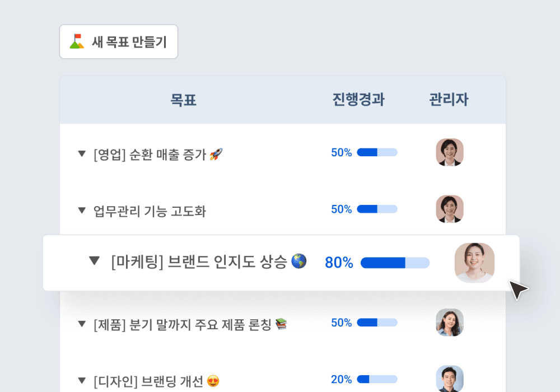
Task: Click manager avatar for 업무관리 기능 고도화
Action: [450, 209]
